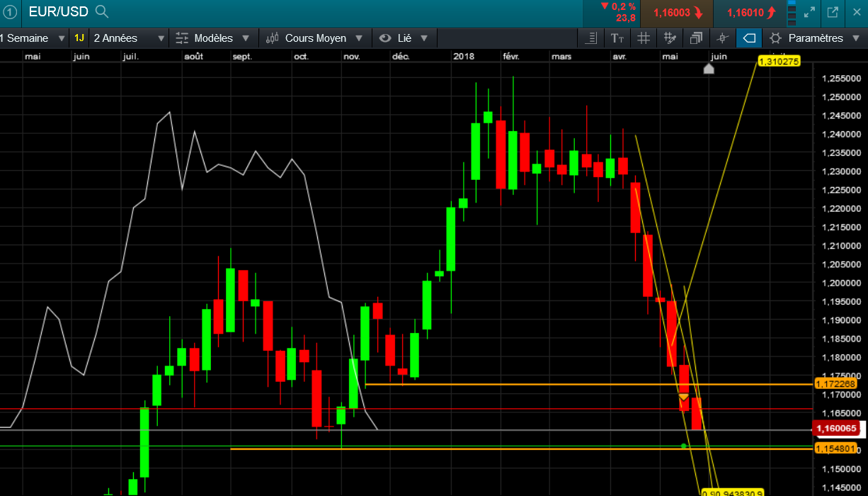
Task: Click the buy price 1,16010 button
Action: tap(751, 13)
